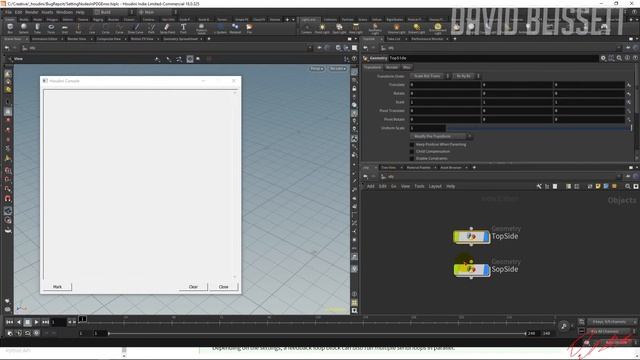Open the Render menu
Image resolution: width=640 pixels, height=360 pixels.
point(31,12)
